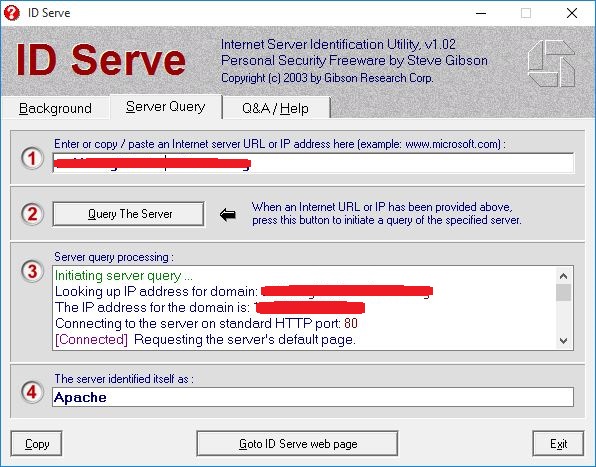
Task: Click the server identity field showing Apache
Action: [313, 397]
